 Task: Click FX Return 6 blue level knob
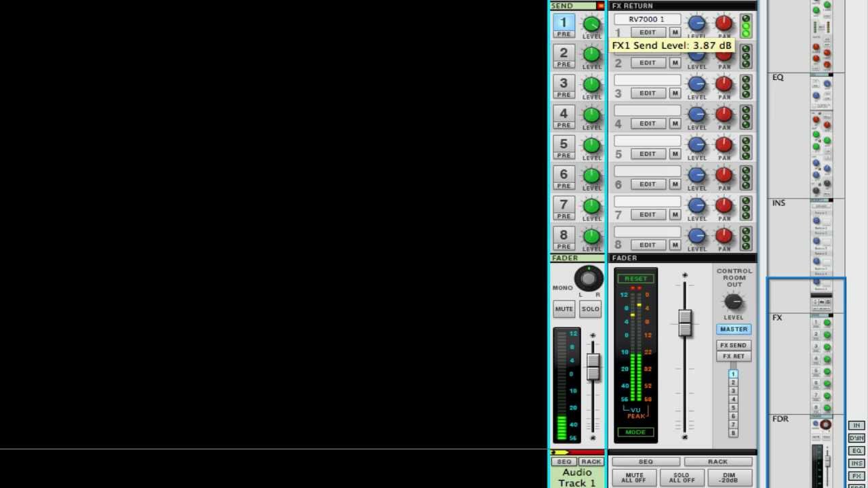[697, 176]
